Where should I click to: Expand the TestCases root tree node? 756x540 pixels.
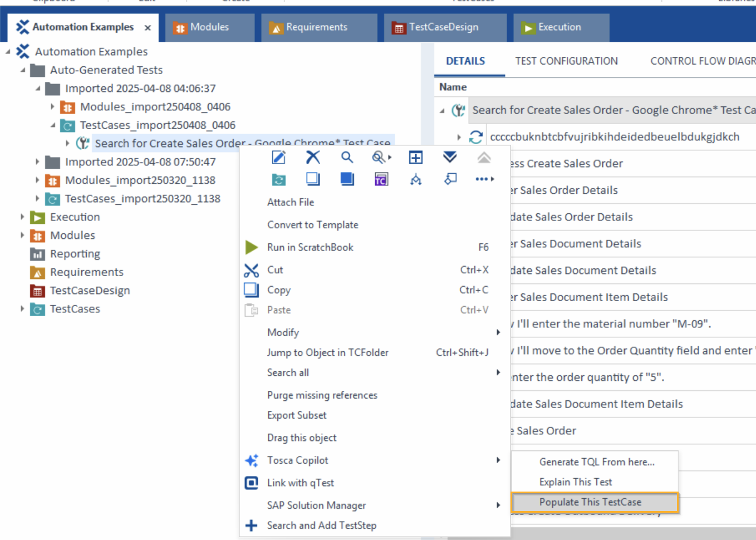(x=22, y=308)
